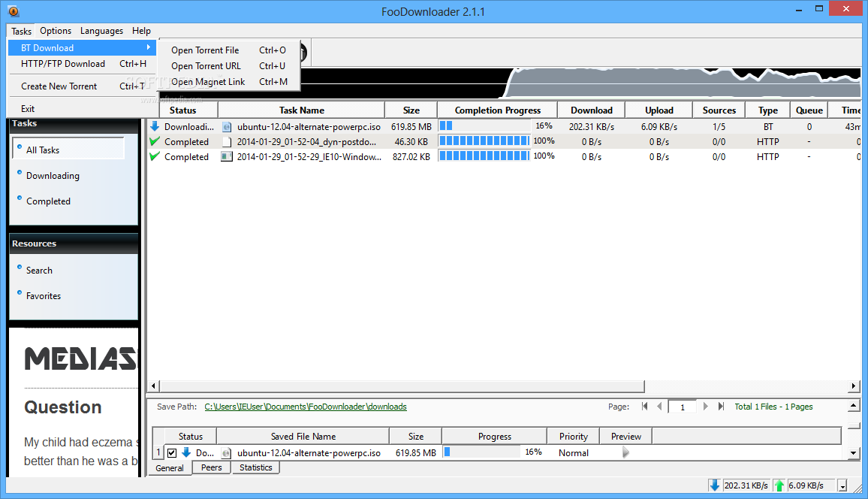The width and height of the screenshot is (868, 499).
Task: Click the FooDownloader app icon in title bar
Action: pos(14,11)
